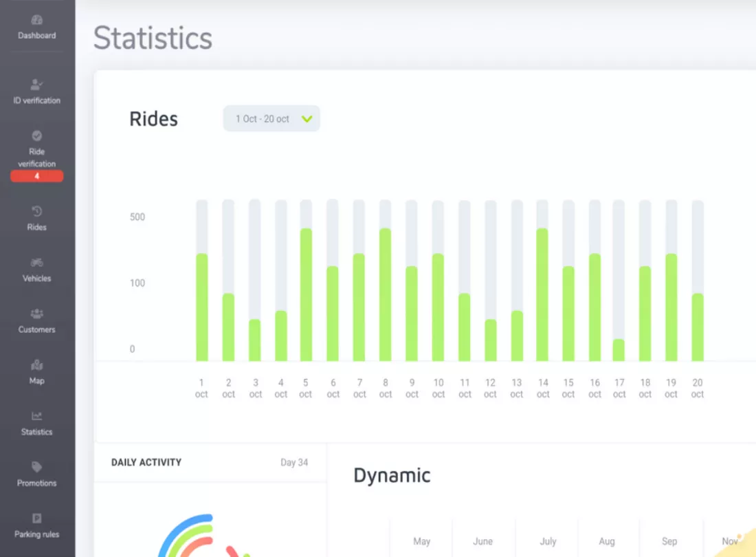Open Ride verification checkmark icon
Viewport: 756px width, 557px height.
(x=36, y=135)
